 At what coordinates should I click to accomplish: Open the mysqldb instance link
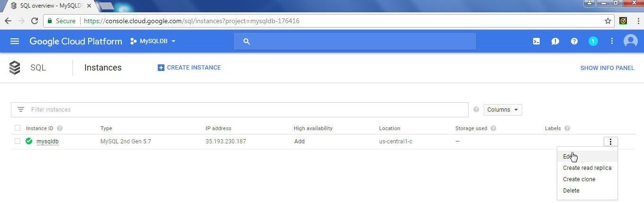tap(47, 141)
